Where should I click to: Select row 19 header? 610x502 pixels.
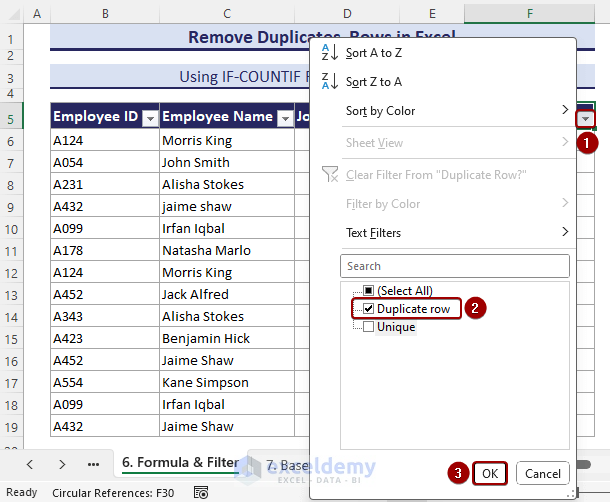11,427
